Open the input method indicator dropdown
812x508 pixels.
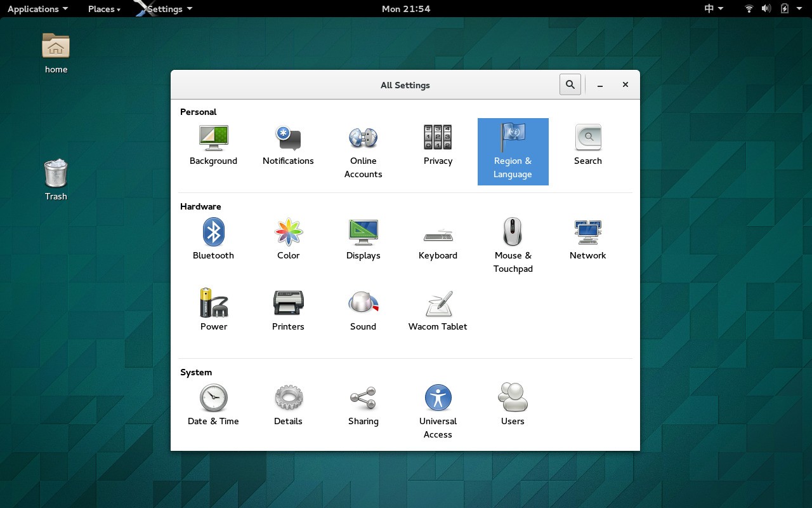point(712,8)
